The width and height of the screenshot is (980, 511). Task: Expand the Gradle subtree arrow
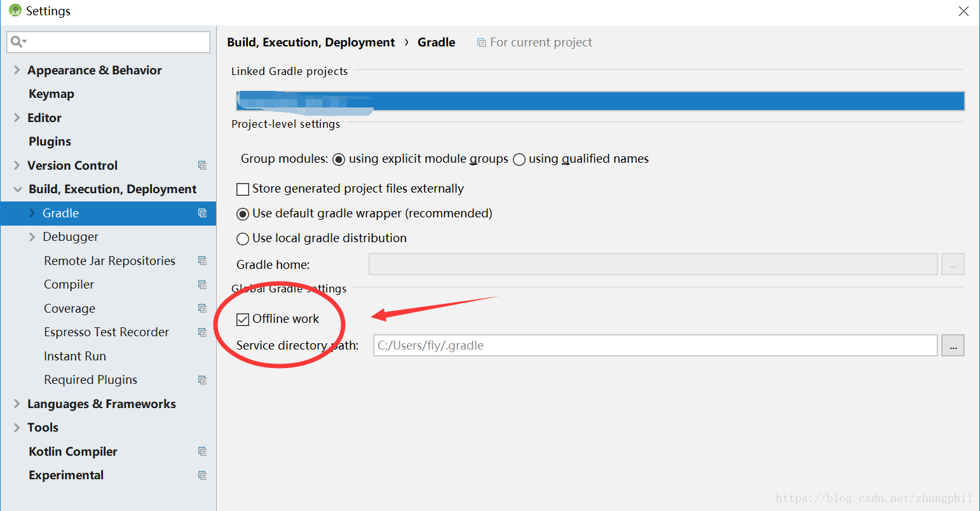tap(32, 213)
